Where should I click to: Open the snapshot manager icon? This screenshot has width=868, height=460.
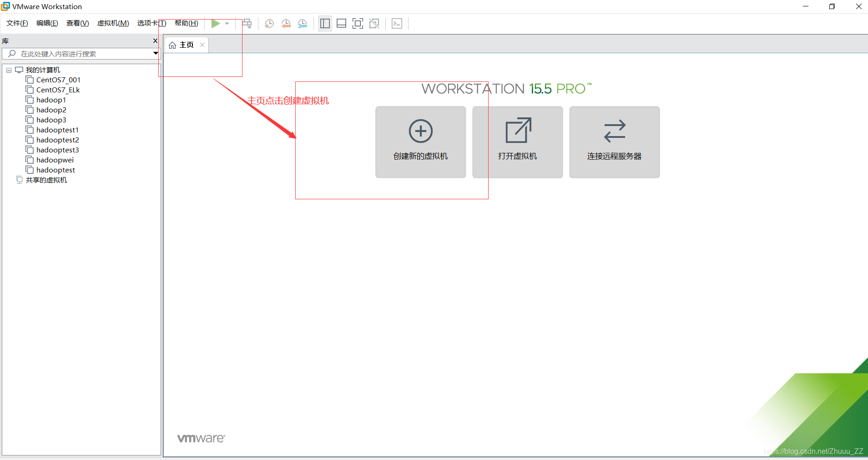coord(303,24)
